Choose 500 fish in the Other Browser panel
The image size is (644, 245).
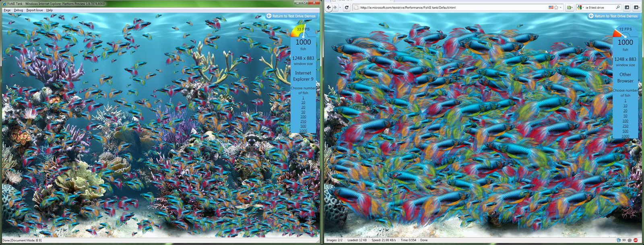[625, 131]
